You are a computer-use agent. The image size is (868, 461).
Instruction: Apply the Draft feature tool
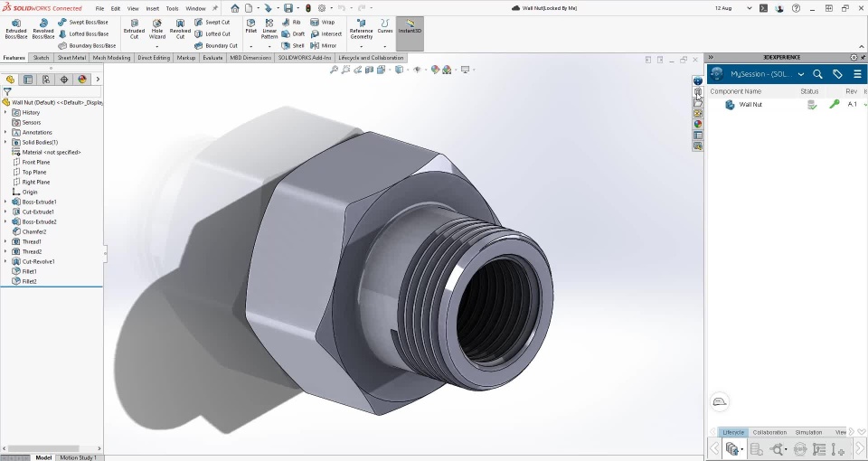[293, 33]
